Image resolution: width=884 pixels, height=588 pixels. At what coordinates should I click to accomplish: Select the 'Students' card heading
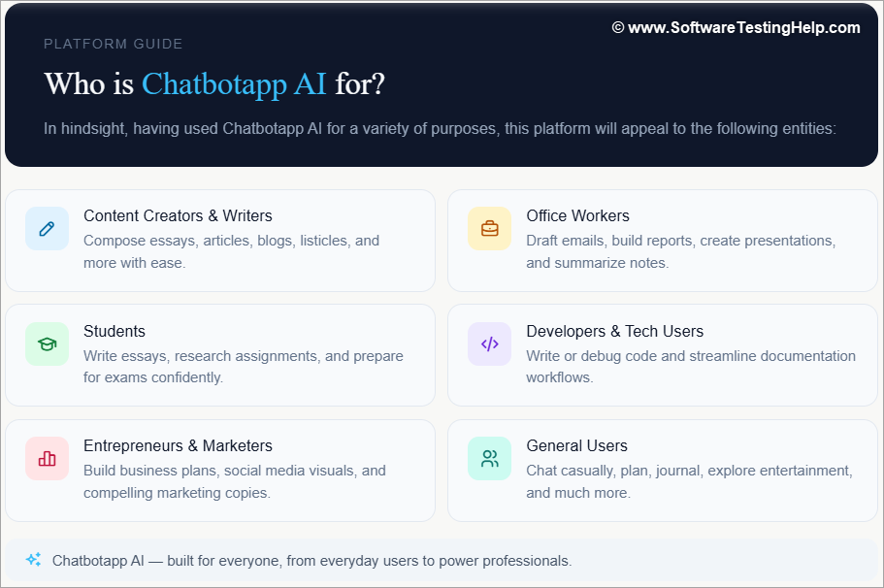115,332
